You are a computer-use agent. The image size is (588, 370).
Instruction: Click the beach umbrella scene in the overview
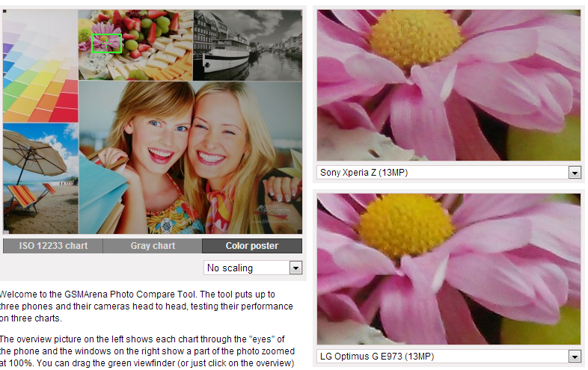point(40,179)
